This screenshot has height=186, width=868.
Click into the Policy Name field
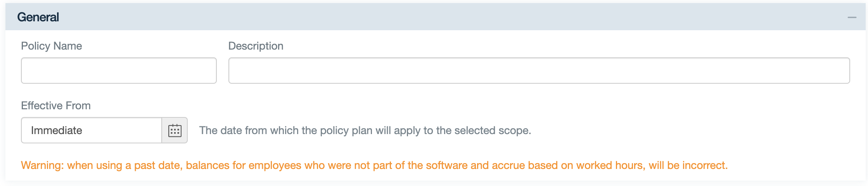tap(119, 71)
